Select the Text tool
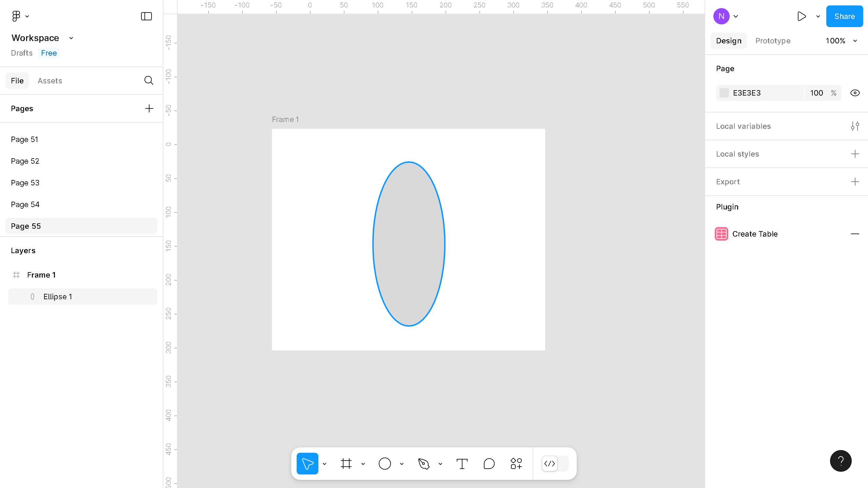Screen dimensions: 868x488 click(462, 463)
